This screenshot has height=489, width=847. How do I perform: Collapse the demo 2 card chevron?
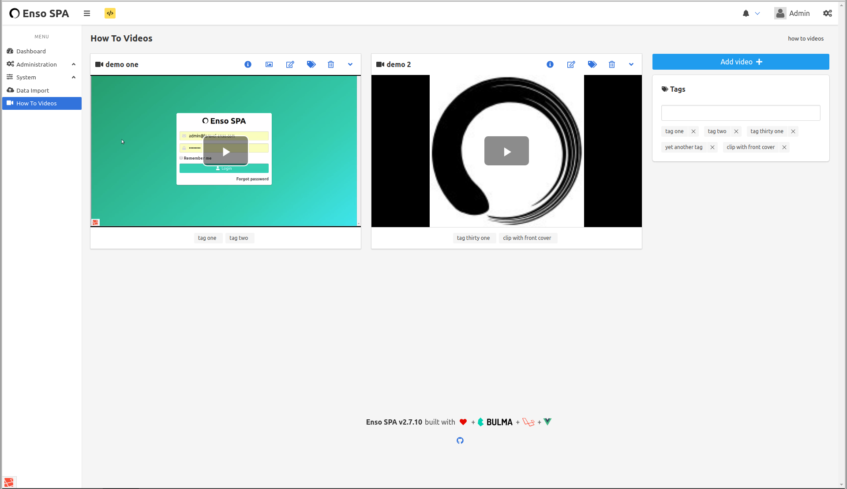631,64
